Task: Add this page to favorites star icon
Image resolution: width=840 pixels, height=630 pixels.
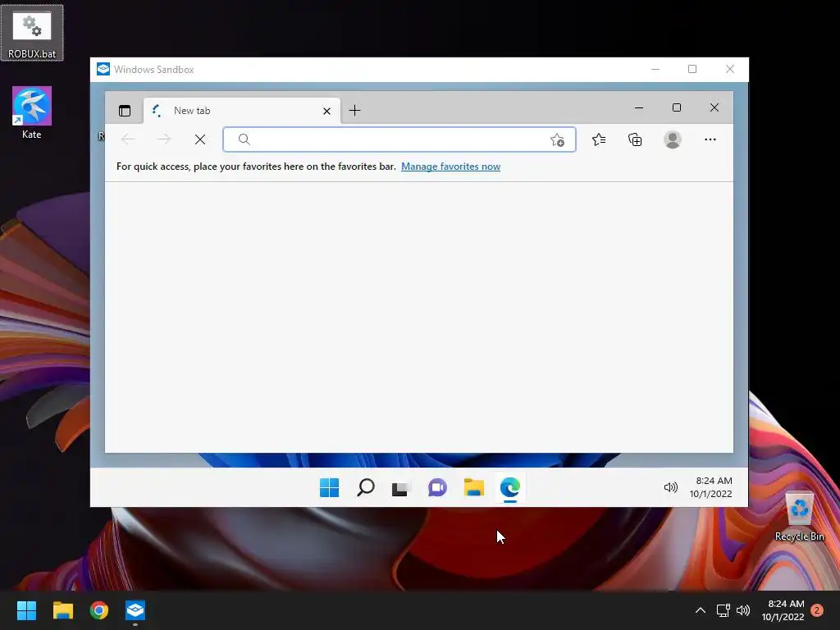Action: pos(557,139)
